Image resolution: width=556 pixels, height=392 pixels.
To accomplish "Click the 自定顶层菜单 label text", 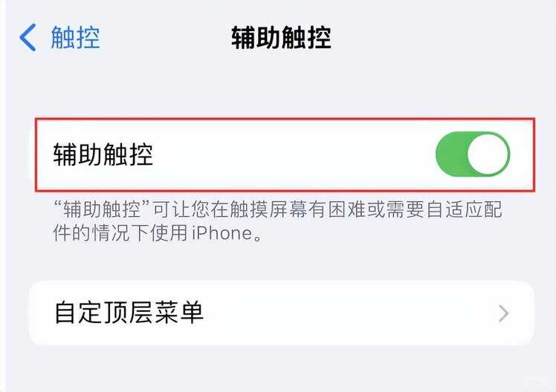I will [x=129, y=313].
